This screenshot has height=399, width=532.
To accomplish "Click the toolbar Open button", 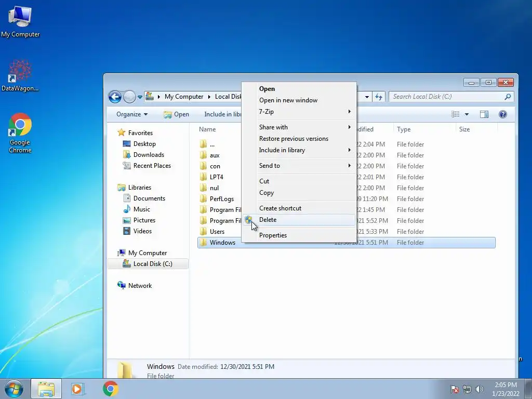I will point(177,114).
